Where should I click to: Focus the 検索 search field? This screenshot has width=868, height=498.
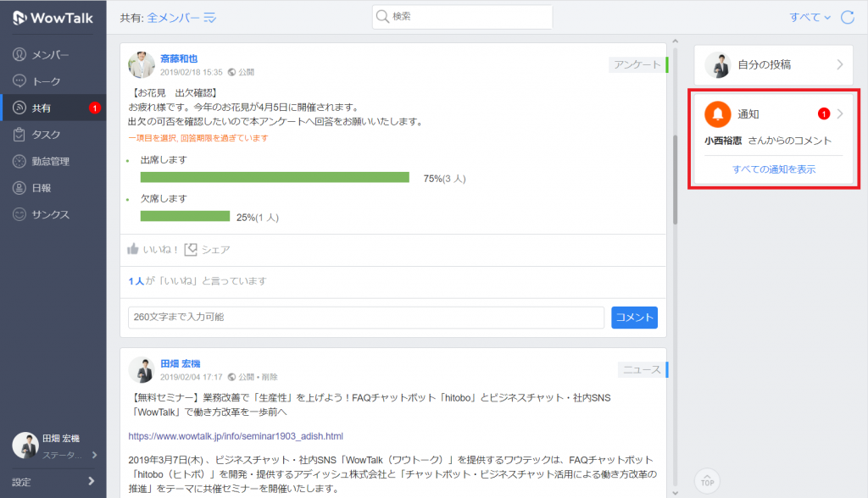(x=462, y=17)
